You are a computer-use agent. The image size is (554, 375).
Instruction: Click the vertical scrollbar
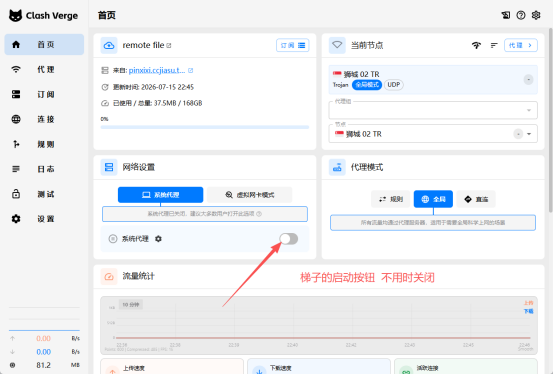point(550,120)
